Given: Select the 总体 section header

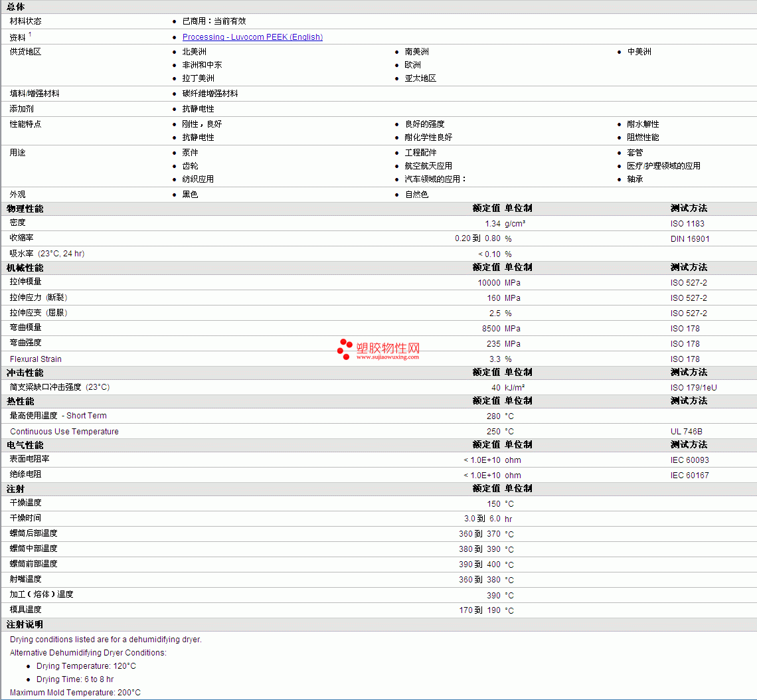Looking at the screenshot, I should coord(16,7).
